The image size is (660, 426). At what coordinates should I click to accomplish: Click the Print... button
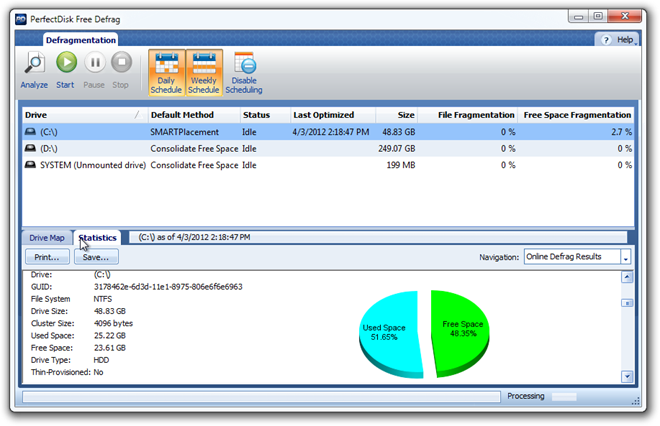pyautogui.click(x=47, y=257)
